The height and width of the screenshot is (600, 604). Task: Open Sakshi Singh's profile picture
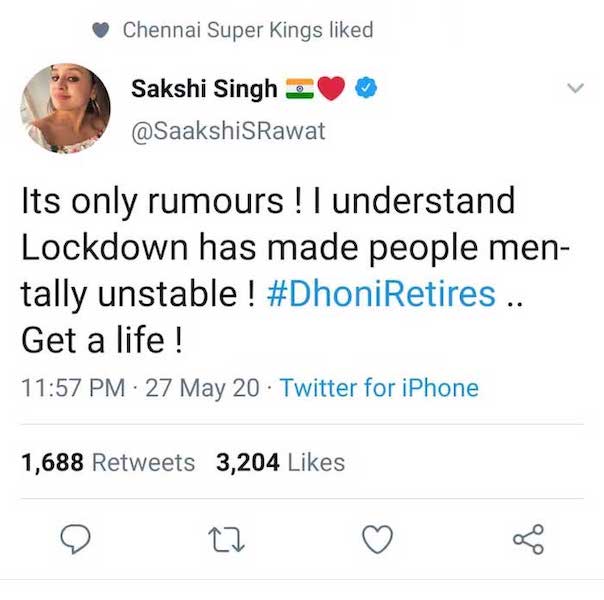pyautogui.click(x=66, y=108)
